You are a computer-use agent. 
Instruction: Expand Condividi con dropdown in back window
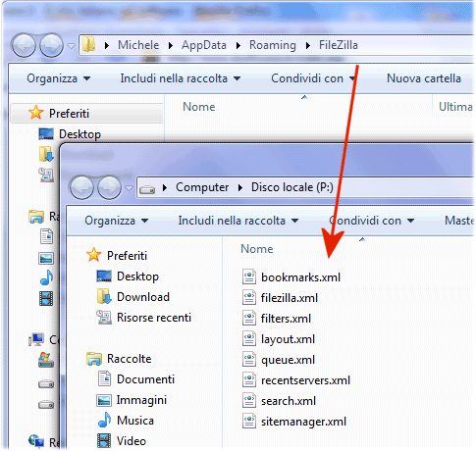pyautogui.click(x=313, y=78)
